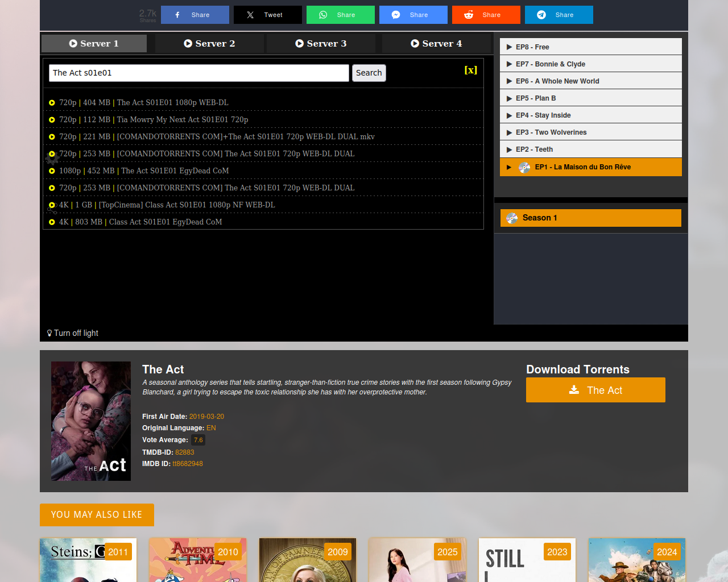Switch to Server 2 tab

(x=209, y=43)
